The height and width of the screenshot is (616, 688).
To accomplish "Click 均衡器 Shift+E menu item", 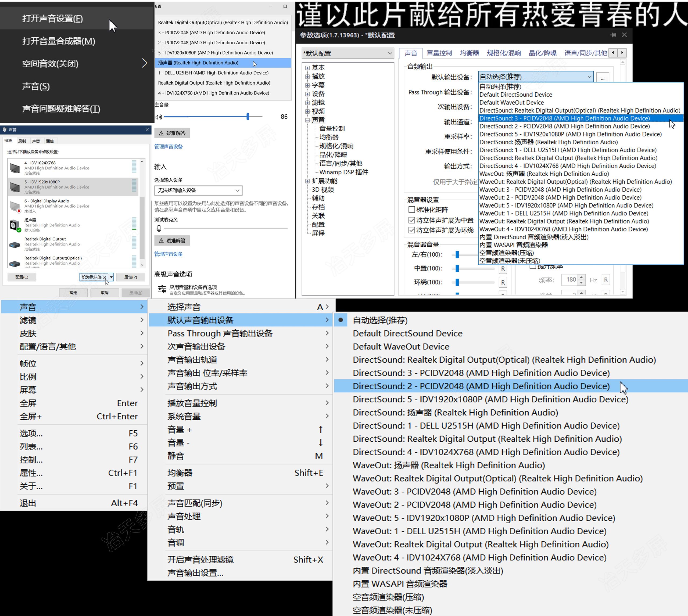I will [x=240, y=473].
